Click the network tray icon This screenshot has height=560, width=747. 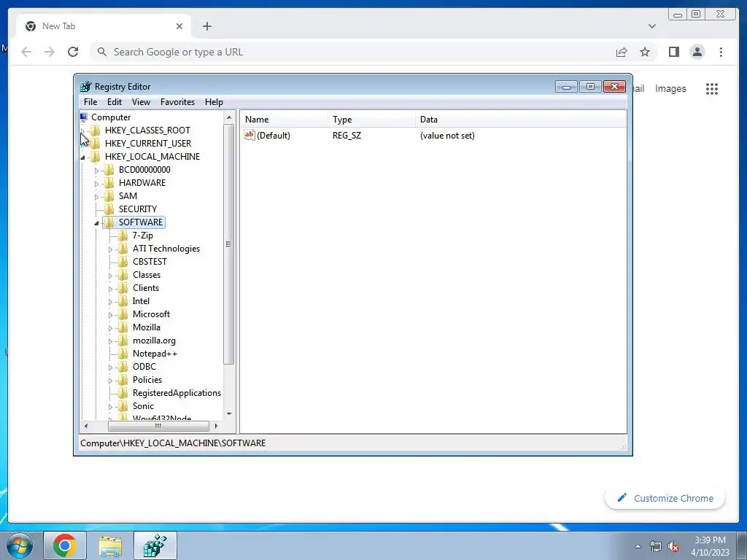coord(656,547)
